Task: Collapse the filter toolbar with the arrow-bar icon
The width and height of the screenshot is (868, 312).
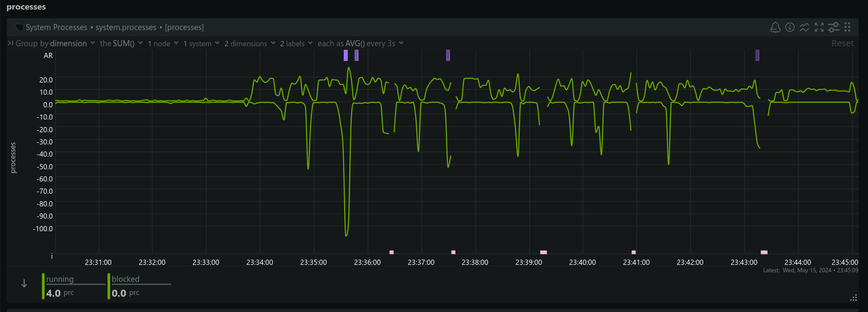Action: [x=10, y=43]
